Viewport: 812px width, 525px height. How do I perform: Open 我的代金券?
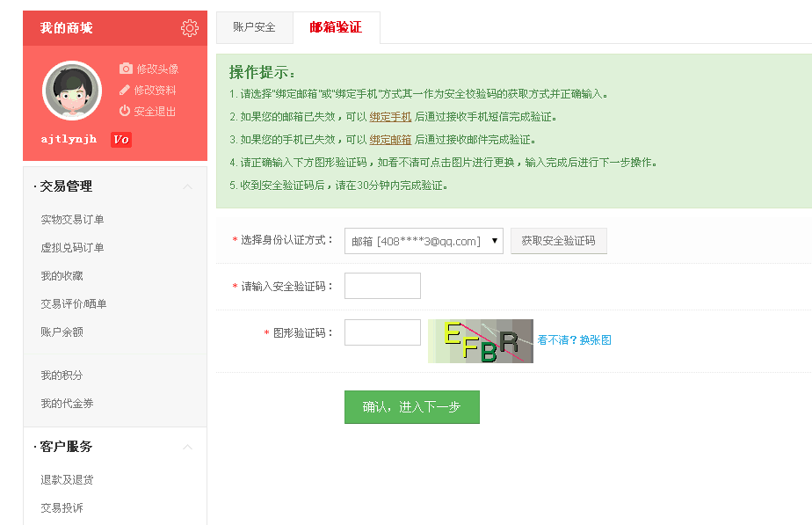67,404
